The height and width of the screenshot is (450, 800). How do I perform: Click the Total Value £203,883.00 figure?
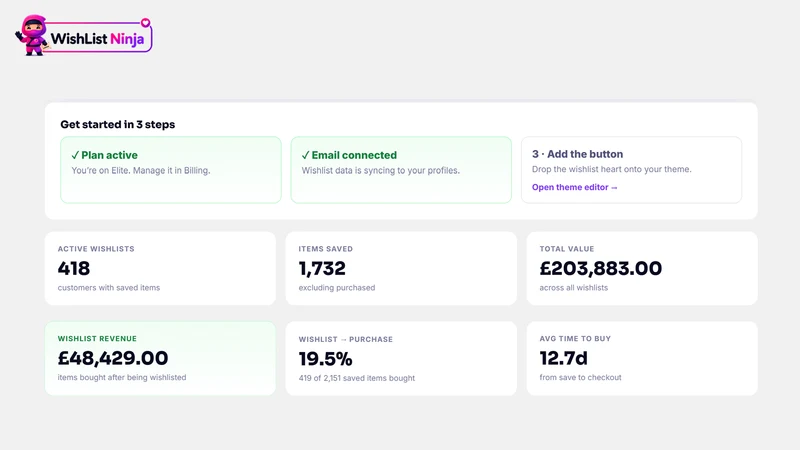point(601,268)
